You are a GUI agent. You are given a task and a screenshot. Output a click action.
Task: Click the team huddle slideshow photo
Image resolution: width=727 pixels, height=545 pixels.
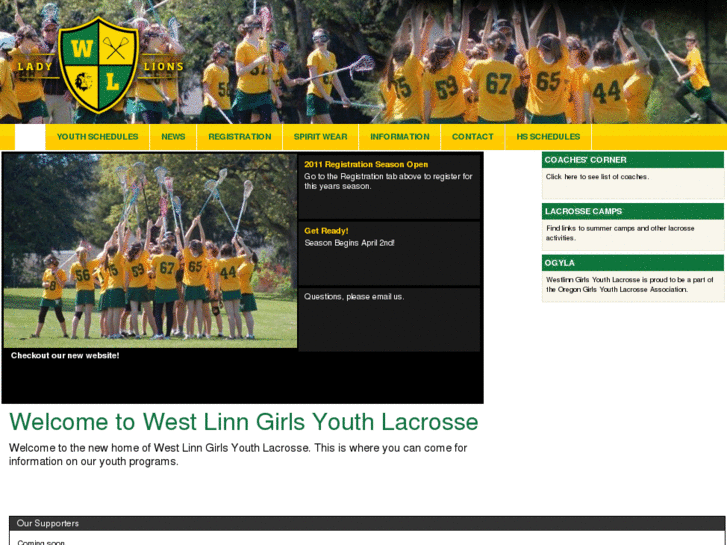click(150, 251)
